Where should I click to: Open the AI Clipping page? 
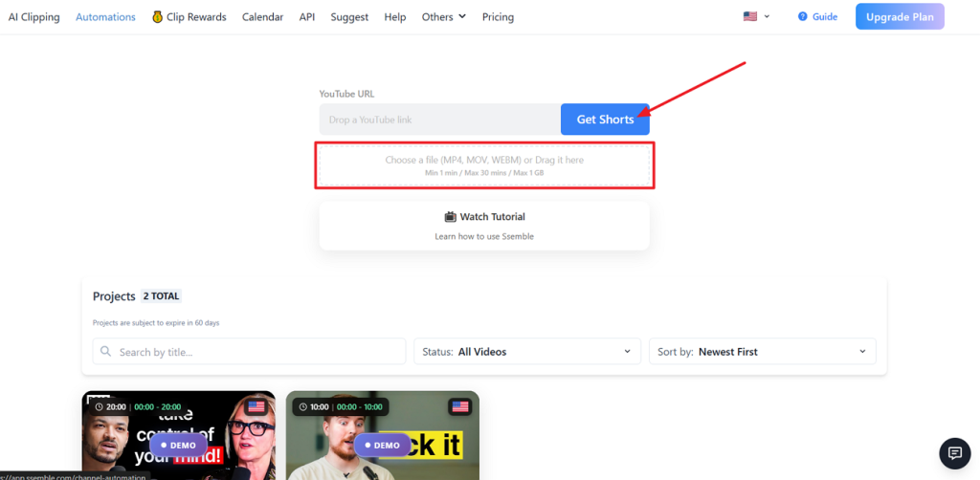coord(33,17)
